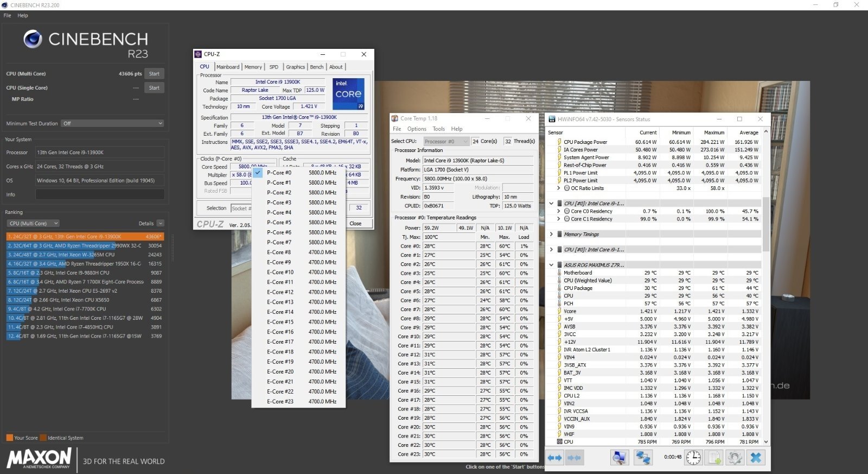Screen dimensions: 868x474
Task: Reset HWiNFO elapsed time clock icon
Action: click(x=693, y=458)
